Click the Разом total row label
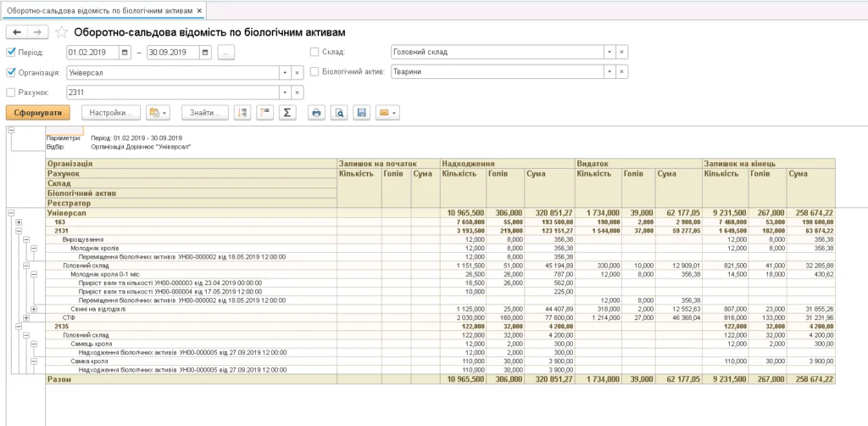868x426 pixels. [x=59, y=379]
